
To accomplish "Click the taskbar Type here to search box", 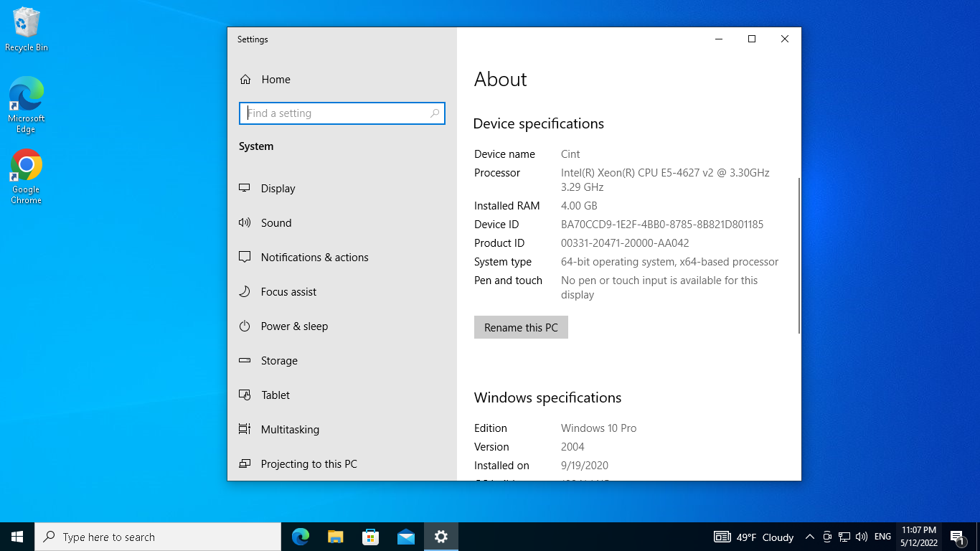I will [158, 537].
